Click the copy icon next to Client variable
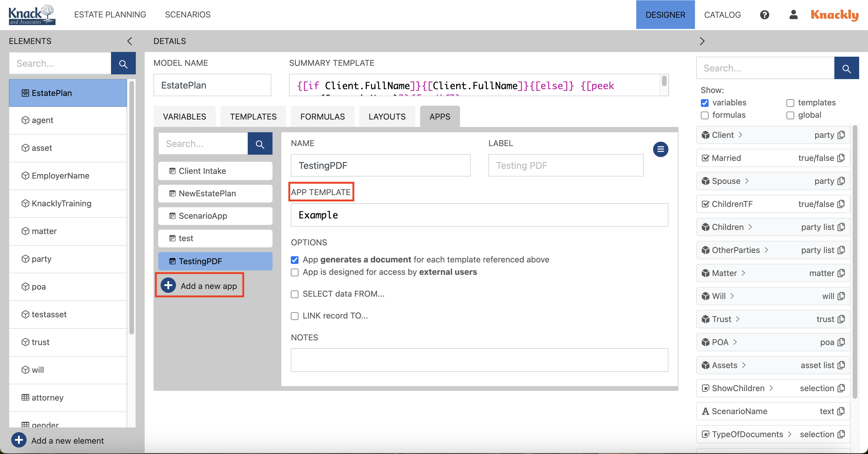868x454 pixels. click(841, 135)
